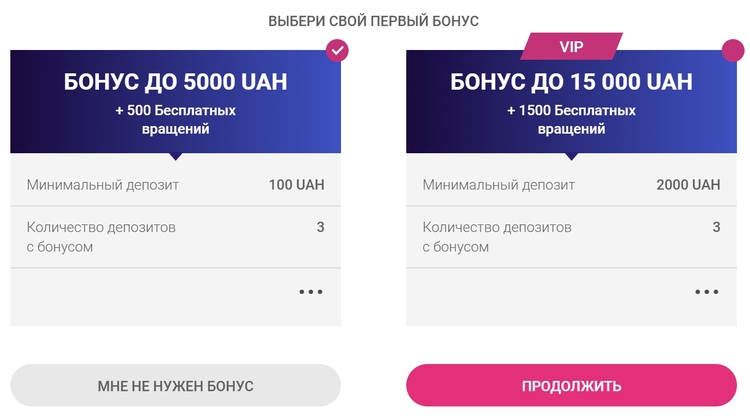750x420 pixels.
Task: Expand three-dots details on 15 000 UAH card
Action: 707,292
